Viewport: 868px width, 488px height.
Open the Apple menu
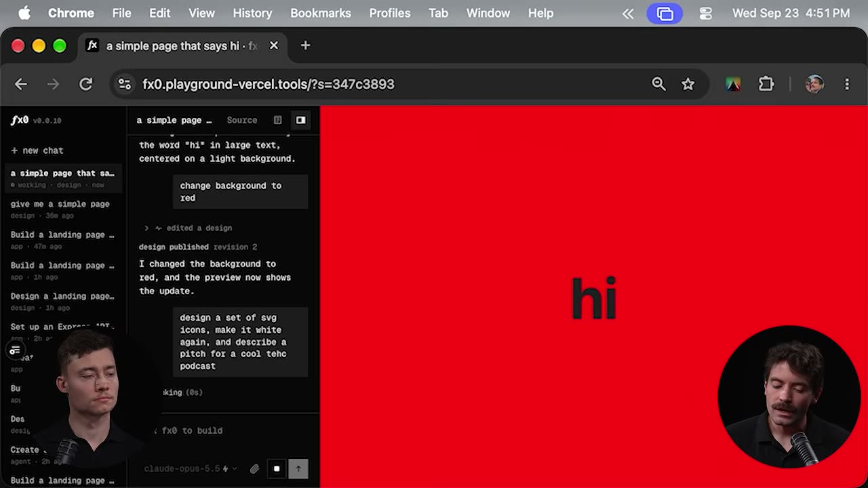(24, 13)
